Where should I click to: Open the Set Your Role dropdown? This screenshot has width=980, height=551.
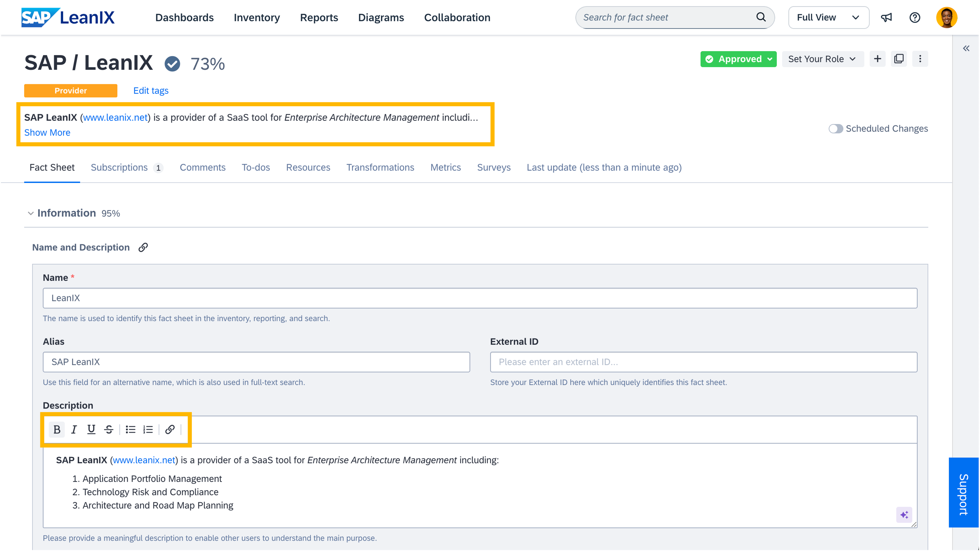pos(823,59)
